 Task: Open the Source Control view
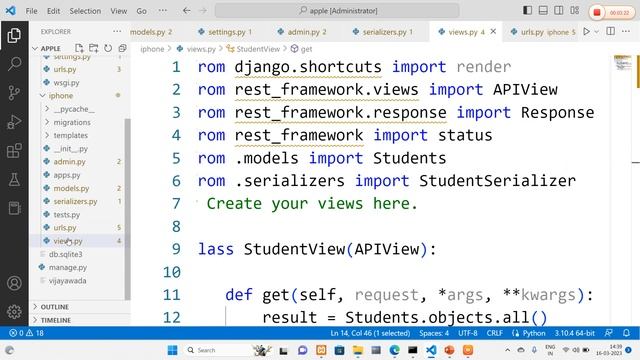14,93
